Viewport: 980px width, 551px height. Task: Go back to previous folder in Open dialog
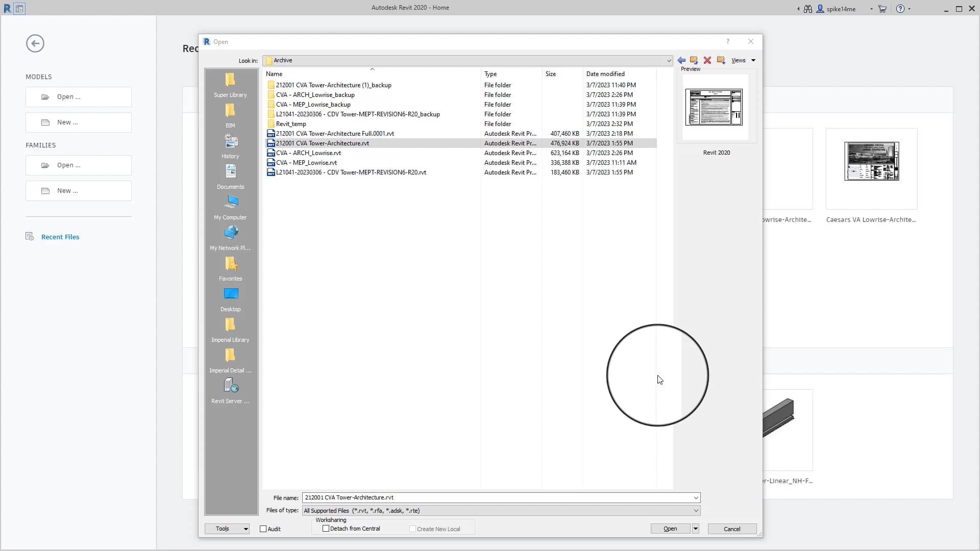click(681, 60)
